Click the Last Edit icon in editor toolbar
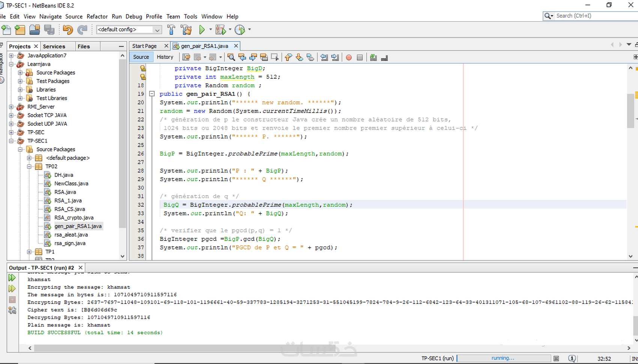Screen dimensions: 638x364 [186, 57]
